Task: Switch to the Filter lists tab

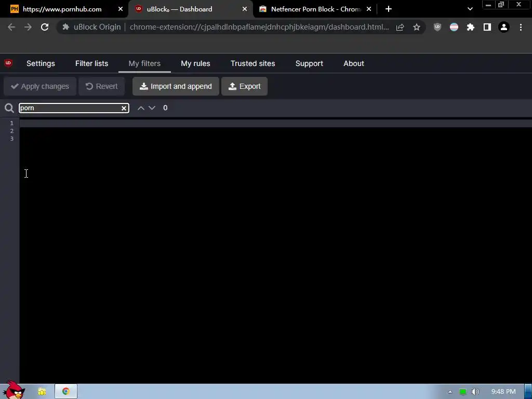Action: click(x=91, y=63)
